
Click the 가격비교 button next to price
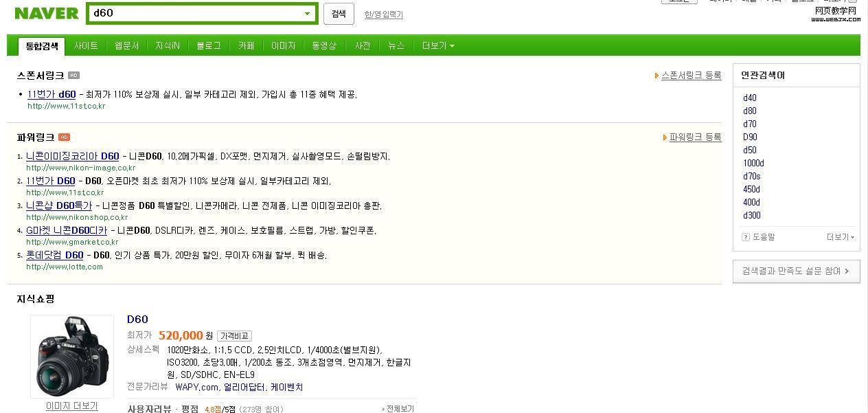(x=234, y=336)
